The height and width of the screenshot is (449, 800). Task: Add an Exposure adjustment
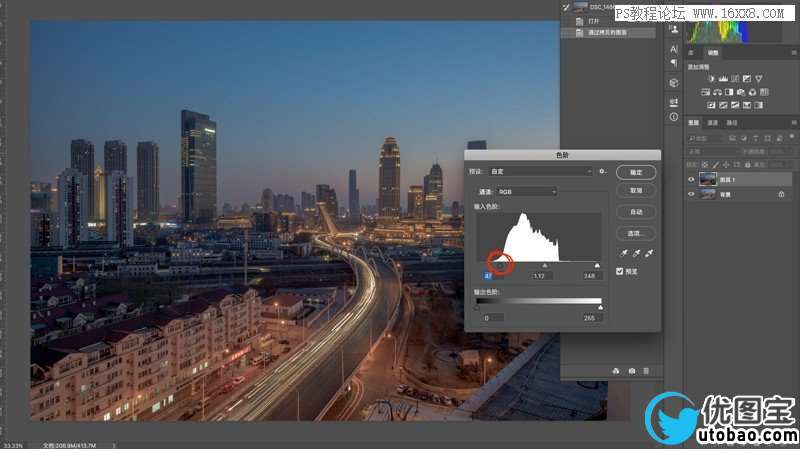[746, 79]
